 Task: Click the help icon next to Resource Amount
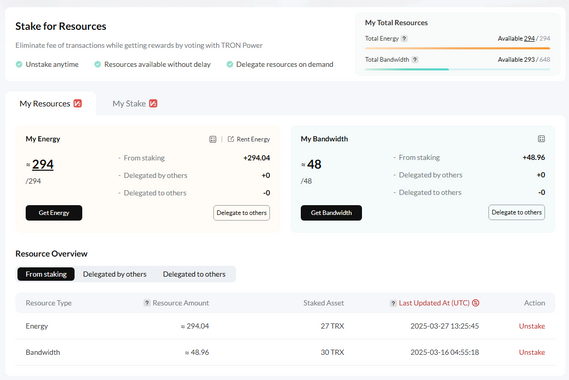147,303
